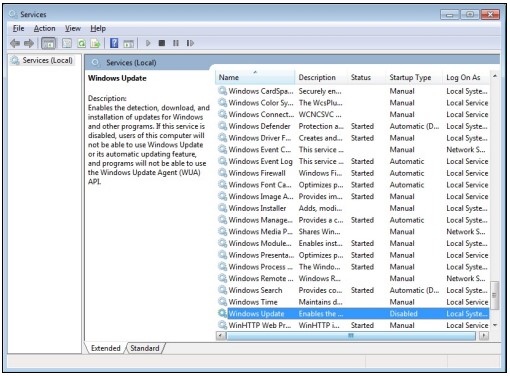Sort by the Startup Type column header
This screenshot has width=510, height=376.
[x=415, y=77]
